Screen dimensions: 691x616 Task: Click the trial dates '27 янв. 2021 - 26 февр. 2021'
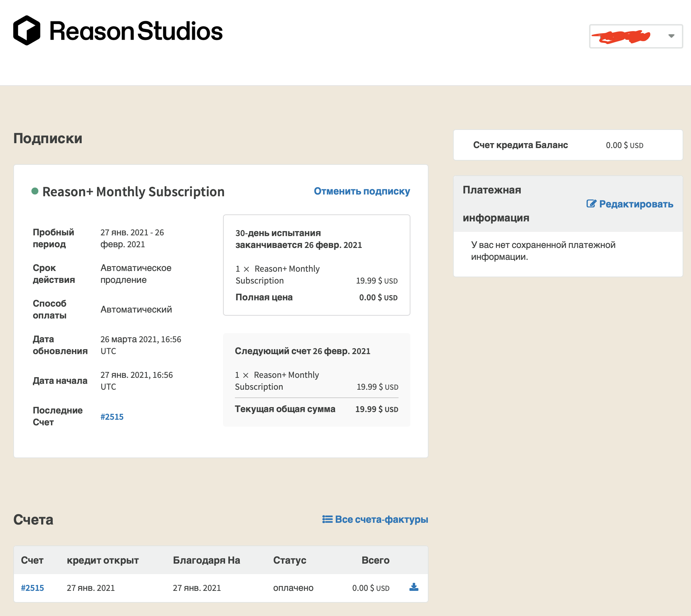click(x=132, y=238)
